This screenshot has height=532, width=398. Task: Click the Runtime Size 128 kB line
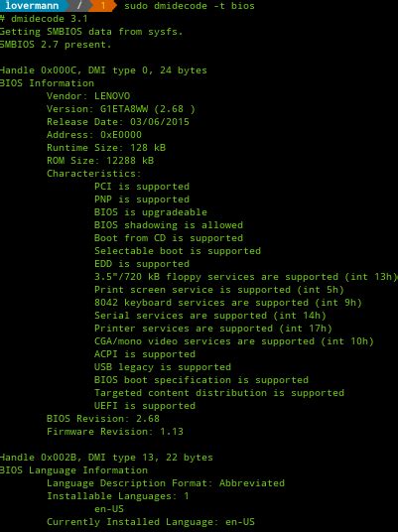point(106,148)
